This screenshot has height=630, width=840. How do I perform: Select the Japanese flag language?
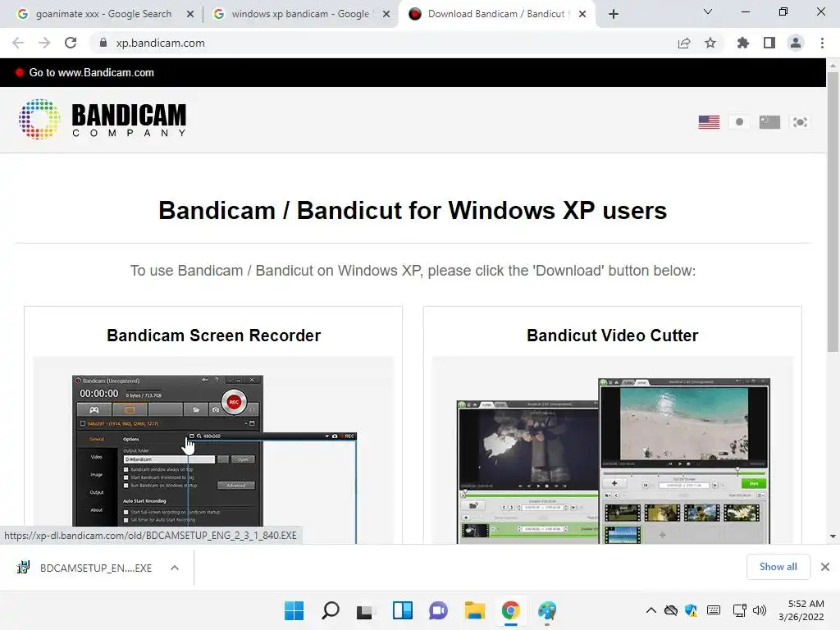pyautogui.click(x=739, y=122)
